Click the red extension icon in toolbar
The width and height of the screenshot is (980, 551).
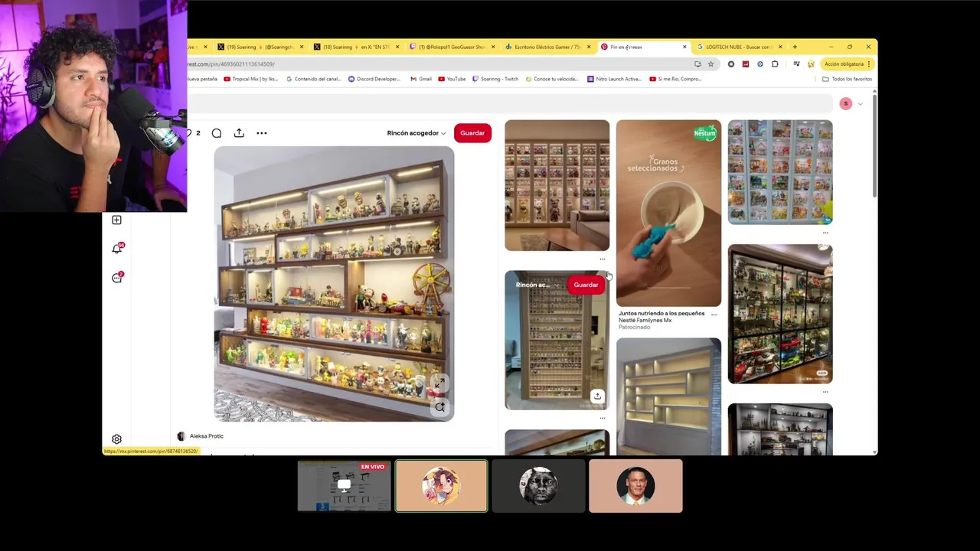tap(745, 64)
